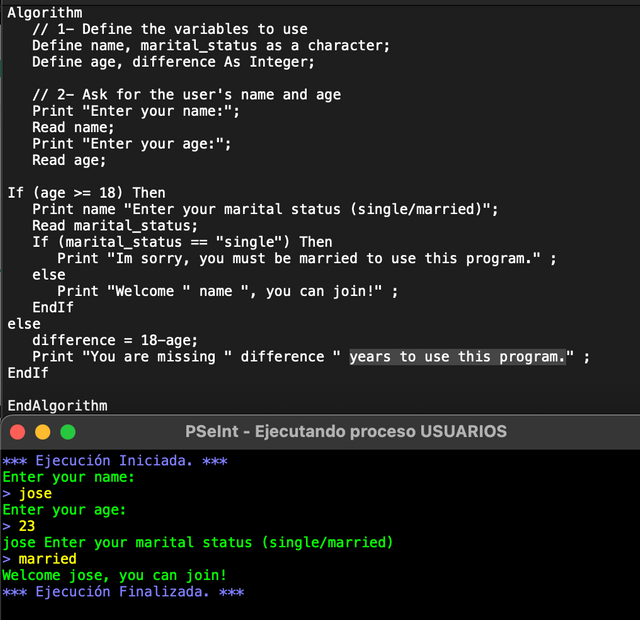Minimize the PSeInt execution window
640x620 pixels.
point(43,432)
